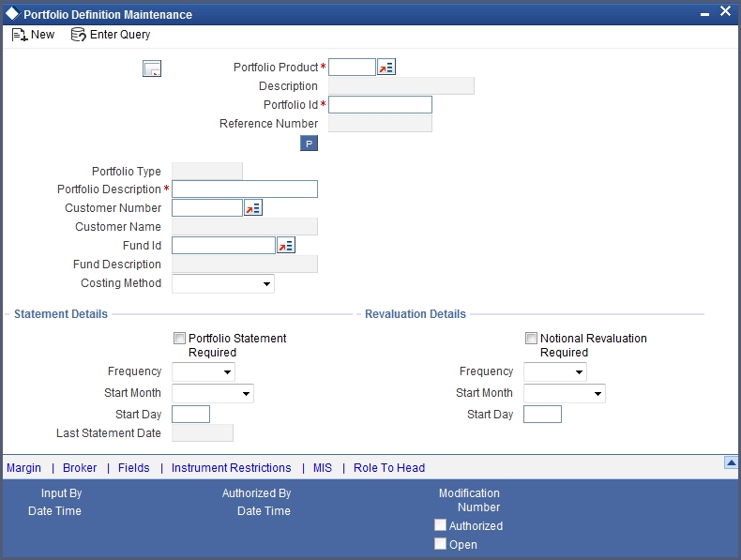Open the Margin sub-screen link
This screenshot has width=741, height=560.
(23, 468)
